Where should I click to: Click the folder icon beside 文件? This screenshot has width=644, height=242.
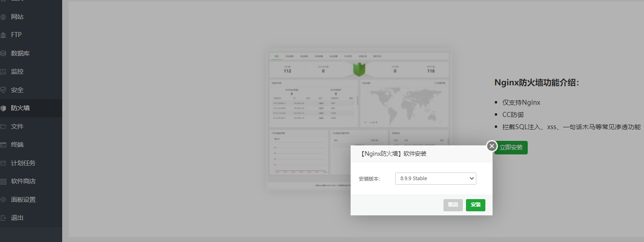point(3,126)
